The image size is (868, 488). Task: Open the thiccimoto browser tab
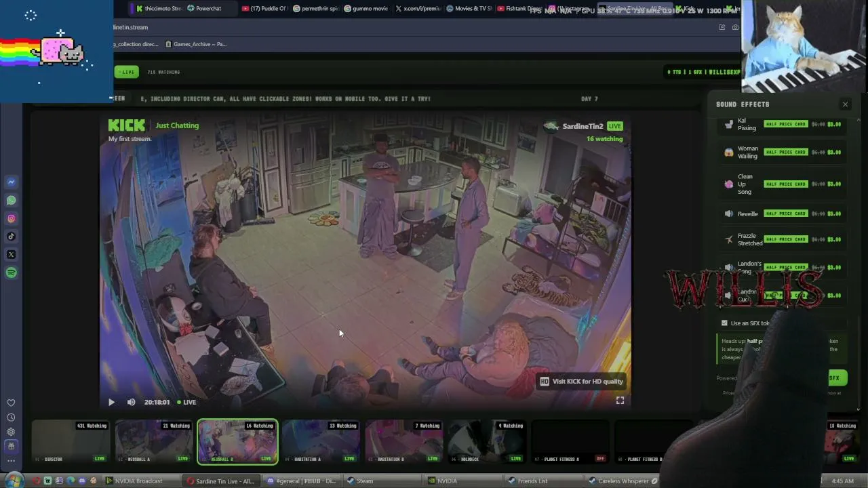pos(159,9)
